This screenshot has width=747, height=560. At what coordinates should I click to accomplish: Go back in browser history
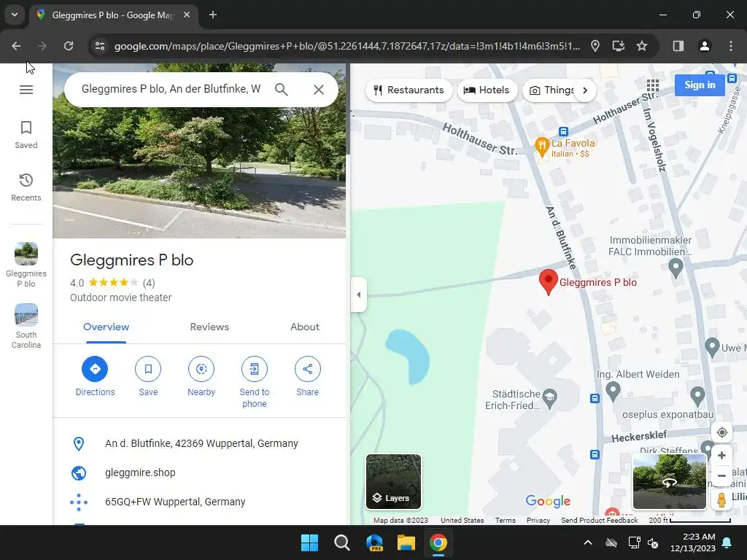16,46
